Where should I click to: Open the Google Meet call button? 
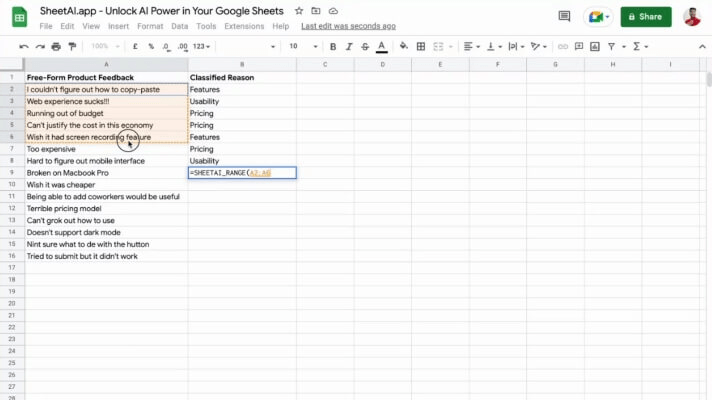point(598,17)
